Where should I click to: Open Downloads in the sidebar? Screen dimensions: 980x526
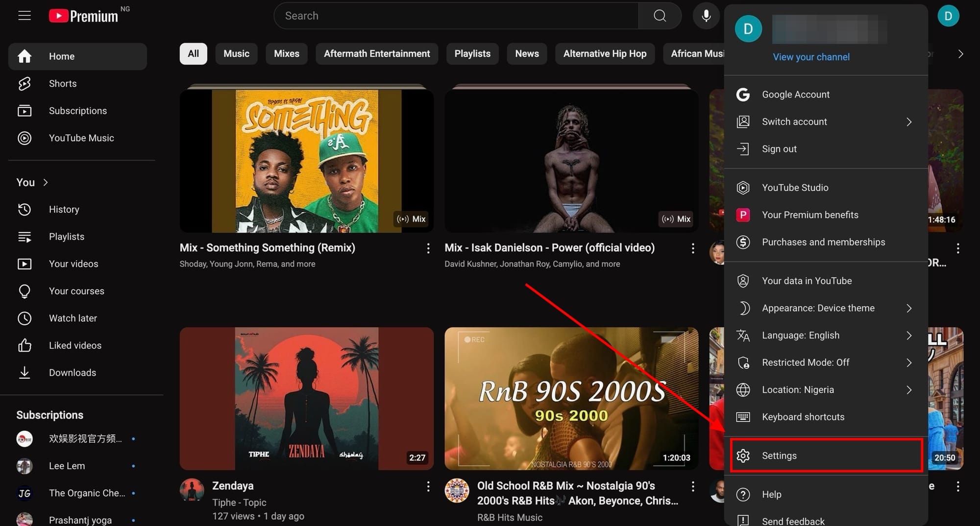[77, 373]
